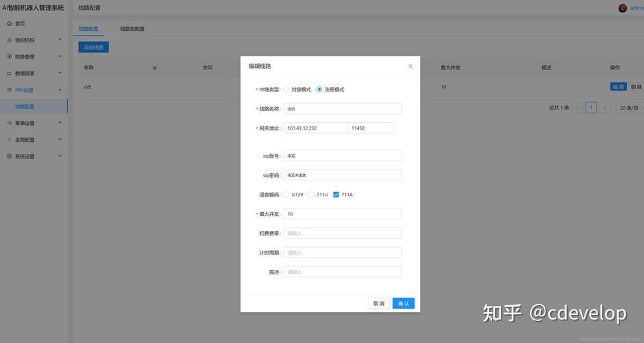Click the 菜单设置 sidebar icon
644x343 pixels.
[x=9, y=123]
